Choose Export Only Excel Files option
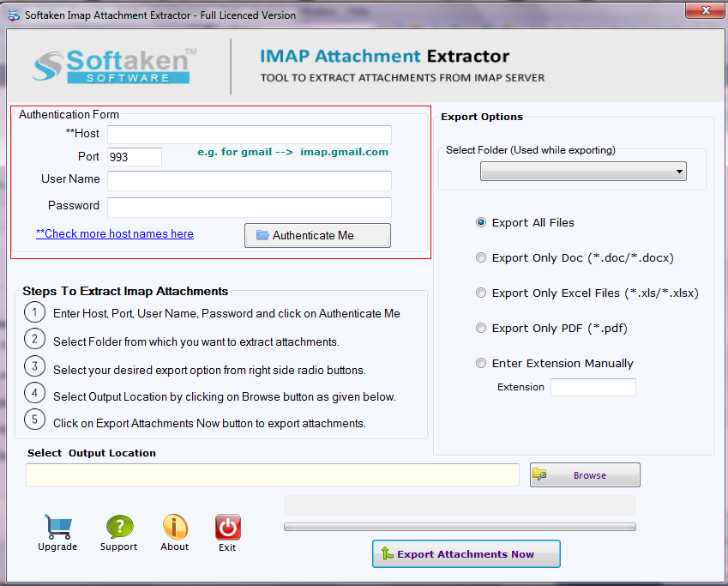Viewport: 728px width, 586px height. 481,293
